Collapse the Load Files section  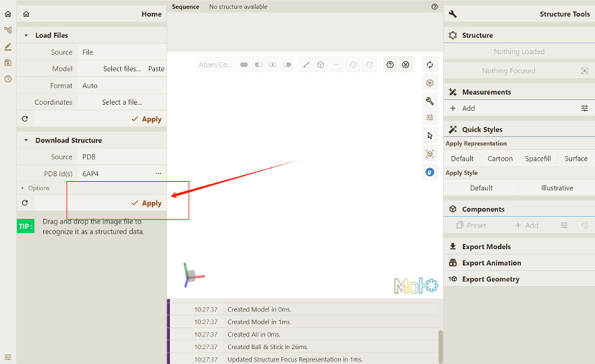(27, 35)
